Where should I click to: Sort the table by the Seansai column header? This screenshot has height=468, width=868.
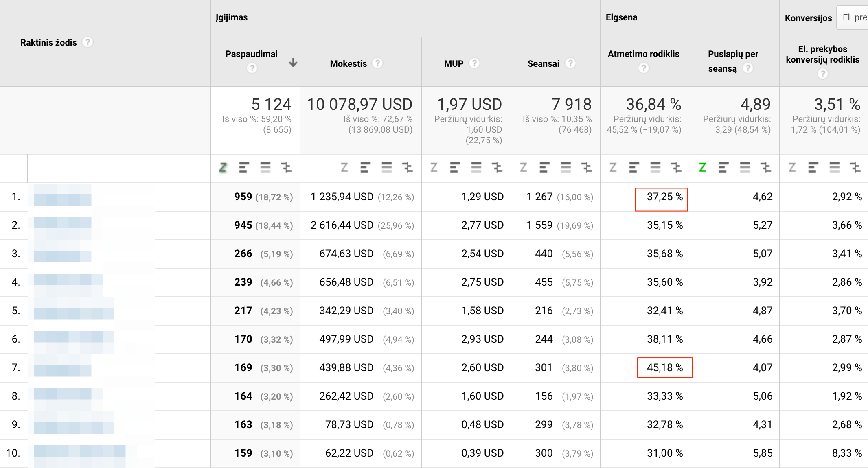pos(543,63)
